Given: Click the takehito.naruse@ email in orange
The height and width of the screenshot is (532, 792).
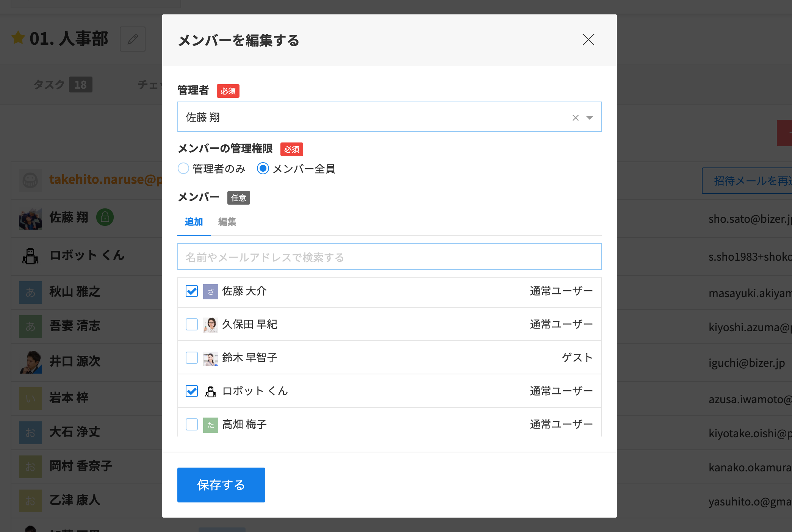Looking at the screenshot, I should (106, 180).
